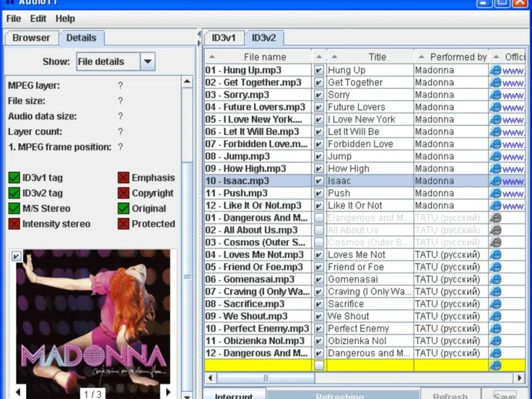Click the Refresh button
Viewport: 532px width, 399px height.
click(450, 395)
